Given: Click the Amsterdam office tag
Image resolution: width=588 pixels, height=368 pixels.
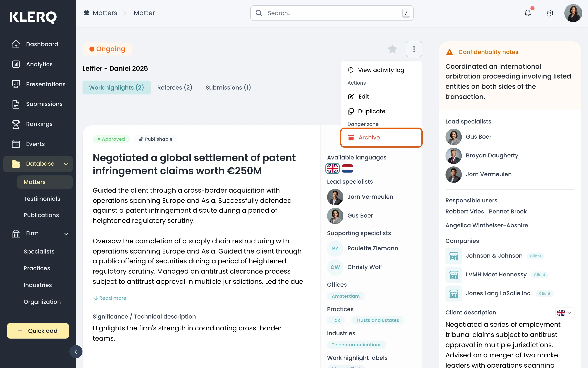Looking at the screenshot, I should (x=345, y=296).
